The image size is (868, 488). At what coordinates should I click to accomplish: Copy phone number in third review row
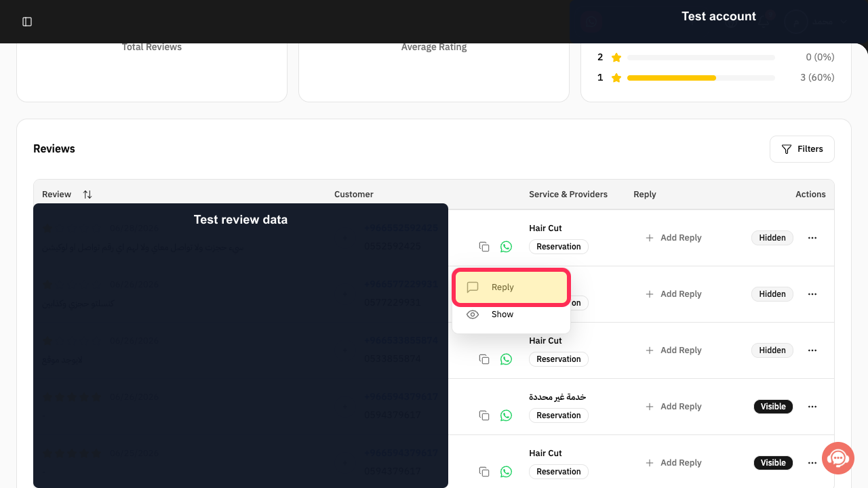point(484,359)
